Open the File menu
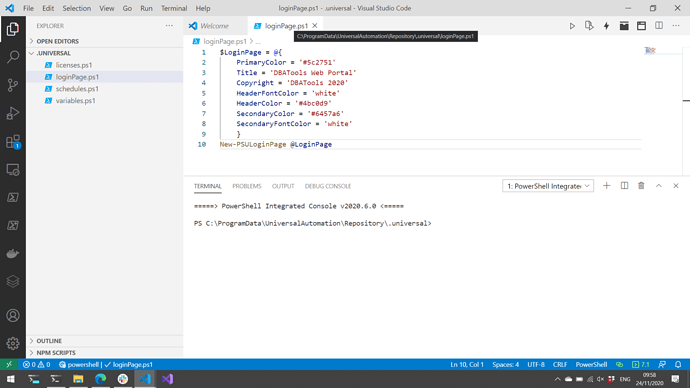Image resolution: width=690 pixels, height=388 pixels. coord(28,8)
